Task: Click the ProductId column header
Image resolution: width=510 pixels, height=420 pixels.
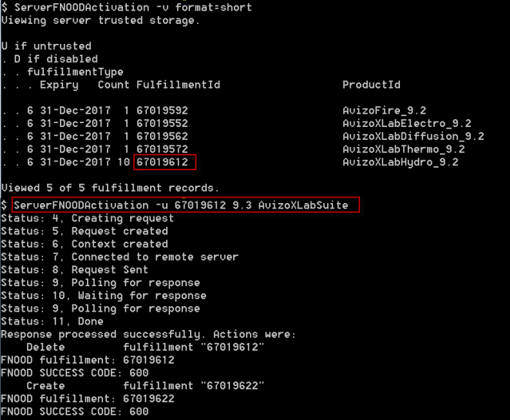Action: click(x=372, y=85)
